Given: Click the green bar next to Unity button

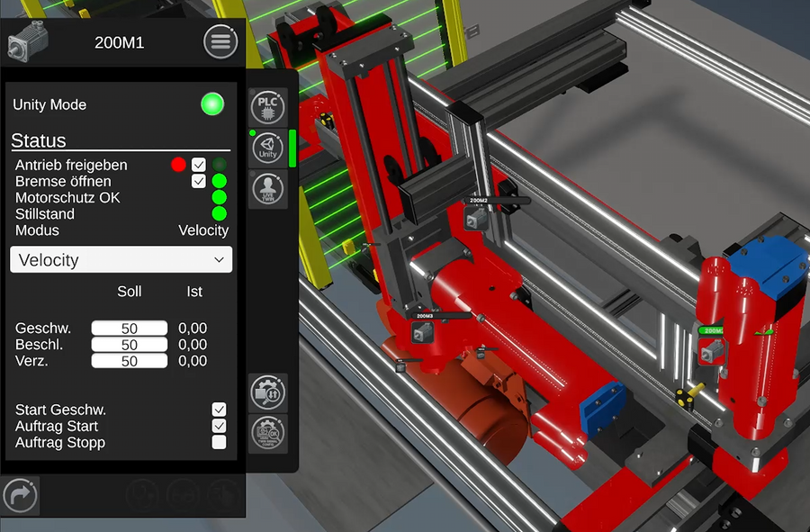Looking at the screenshot, I should click(292, 149).
